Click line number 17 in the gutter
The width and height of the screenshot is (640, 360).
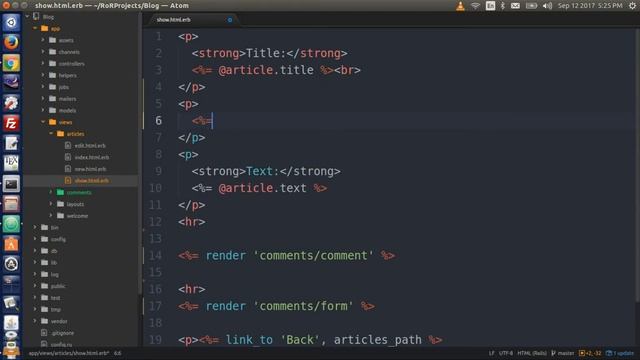click(x=155, y=306)
